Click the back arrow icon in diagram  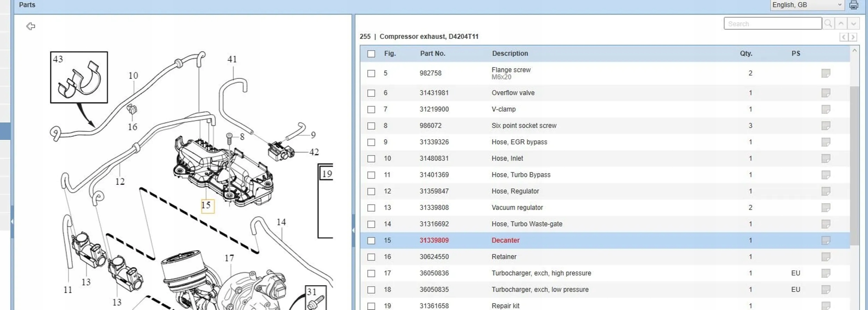click(x=31, y=26)
